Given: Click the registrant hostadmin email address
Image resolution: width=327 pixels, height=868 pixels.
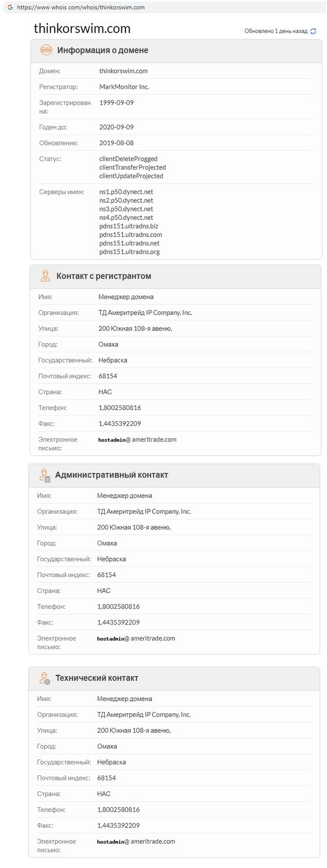Looking at the screenshot, I should click(x=137, y=439).
